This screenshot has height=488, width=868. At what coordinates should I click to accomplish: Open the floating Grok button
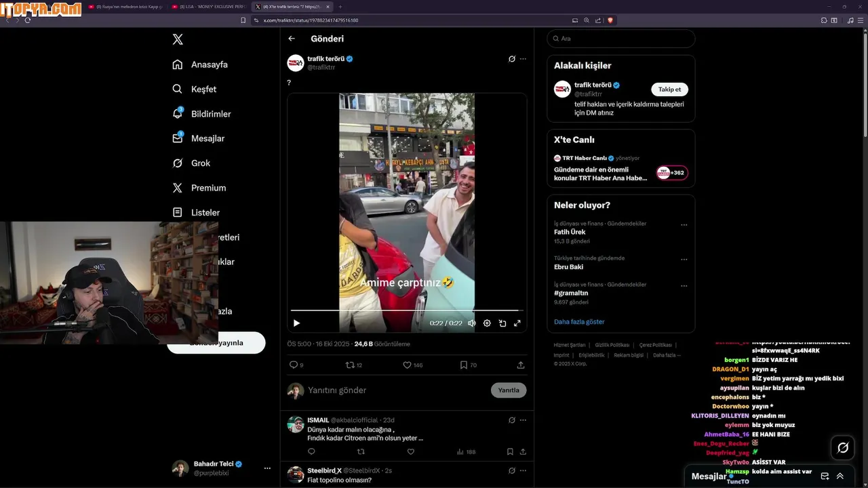tap(843, 448)
